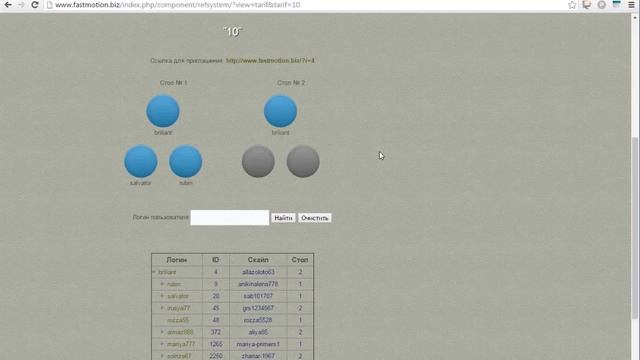Click the blue rubin circle

[186, 161]
